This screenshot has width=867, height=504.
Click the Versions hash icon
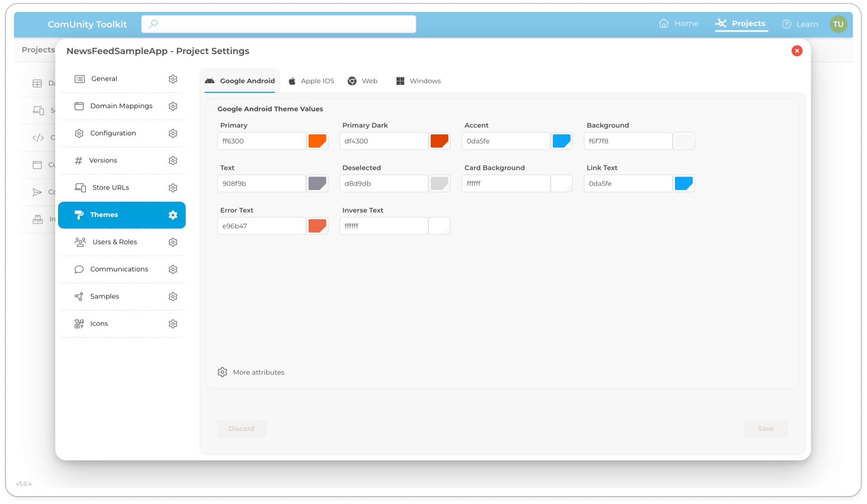78,160
